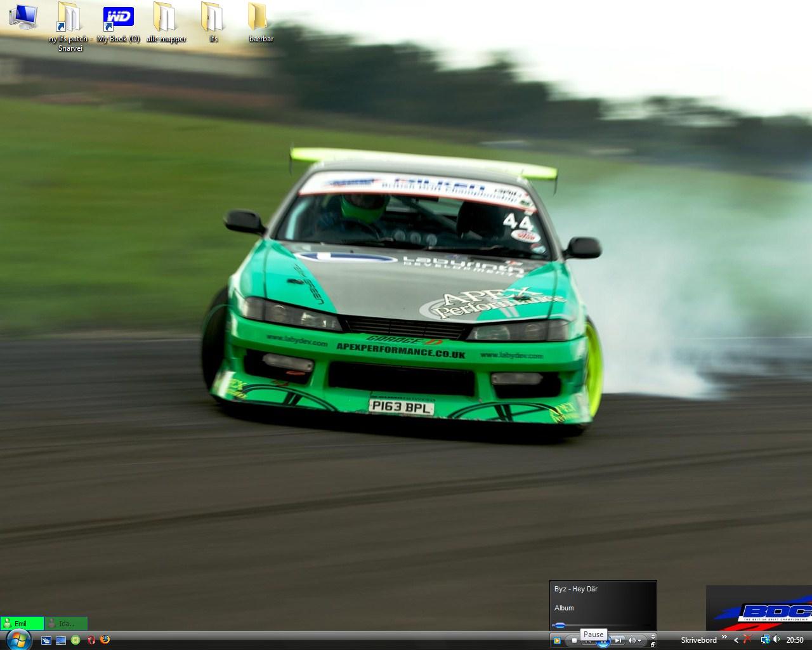Click the BDC drift championship logo gadget
The height and width of the screenshot is (651, 812).
point(759,608)
